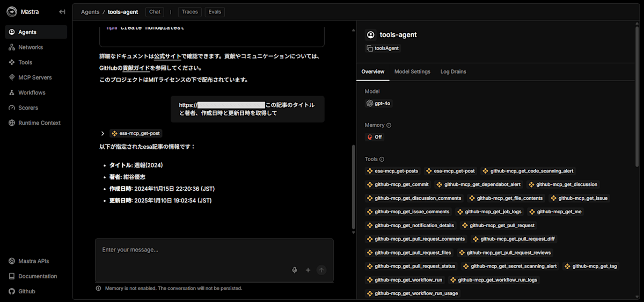Open Workflows in the sidebar
Viewport: 644px width, 302px height.
tap(36, 92)
